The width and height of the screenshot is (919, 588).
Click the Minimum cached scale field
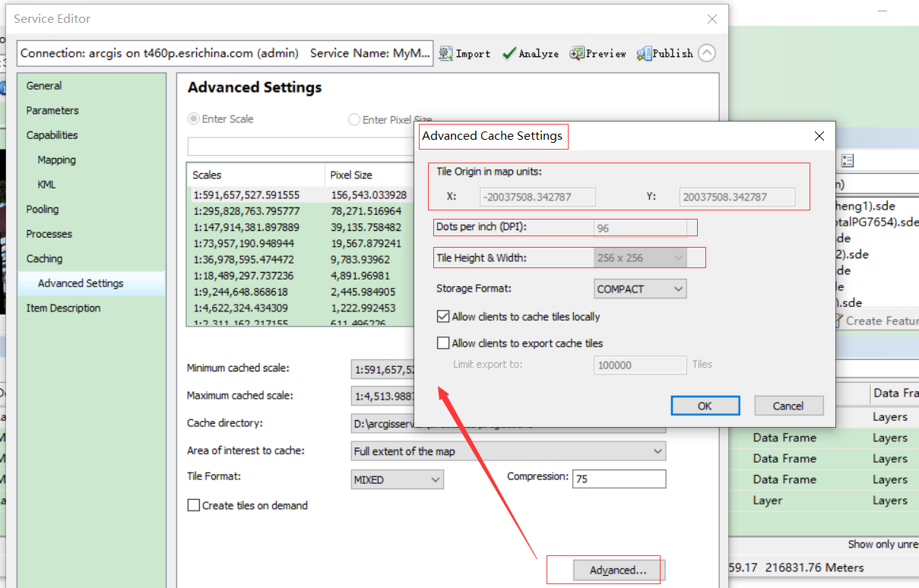point(383,369)
